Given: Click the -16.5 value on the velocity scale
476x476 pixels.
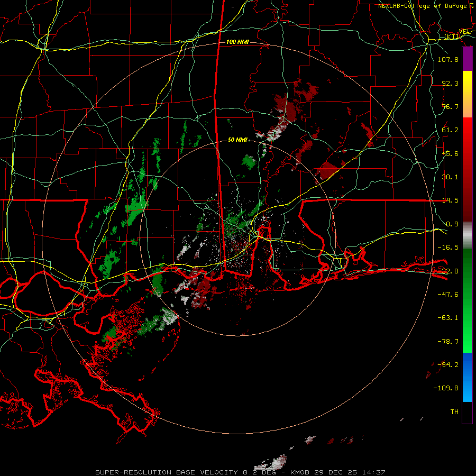Looking at the screenshot, I should [x=448, y=248].
